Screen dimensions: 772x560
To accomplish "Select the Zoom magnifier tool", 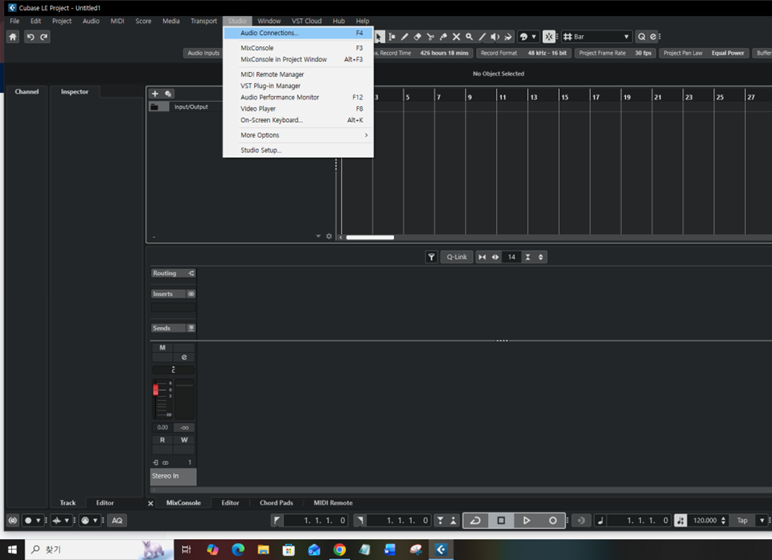I will (469, 37).
